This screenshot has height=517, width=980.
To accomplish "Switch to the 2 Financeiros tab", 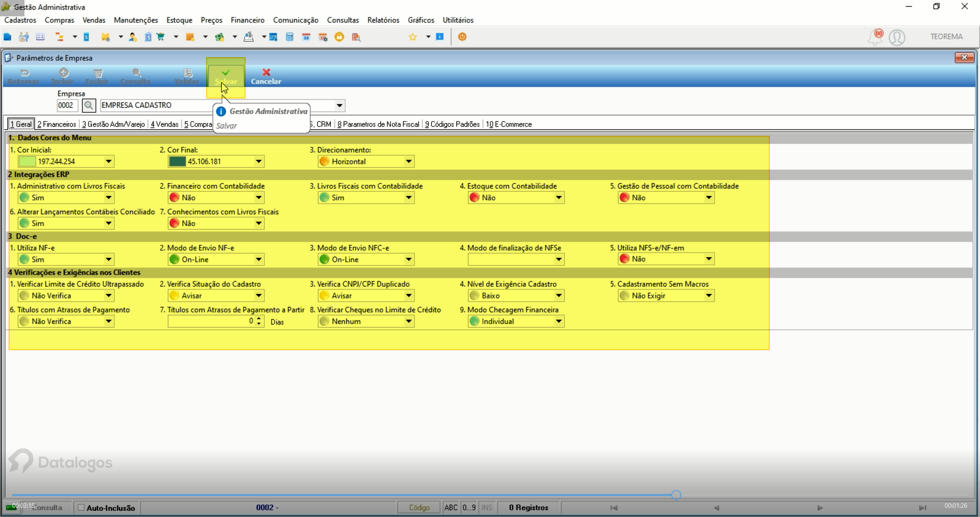I will click(57, 124).
